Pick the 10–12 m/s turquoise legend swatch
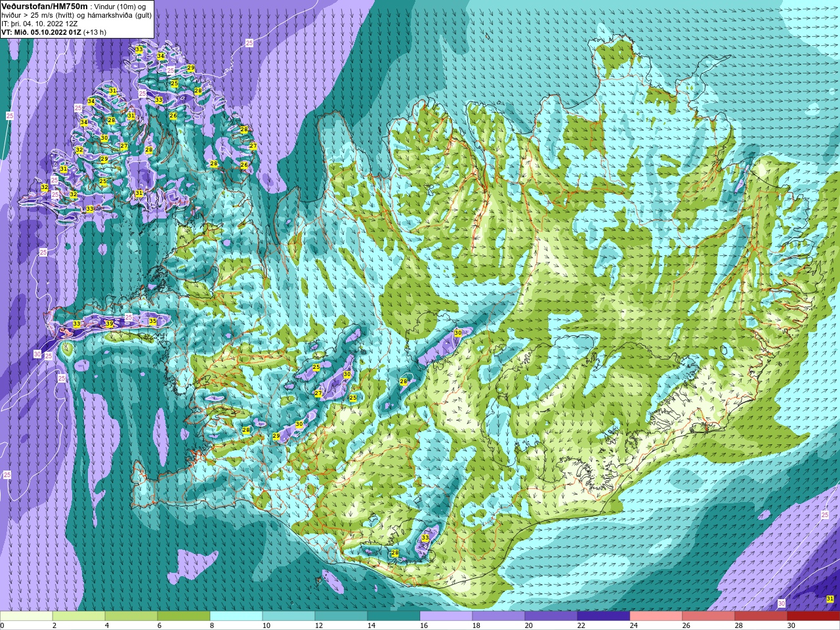The width and height of the screenshot is (840, 630). (x=289, y=617)
